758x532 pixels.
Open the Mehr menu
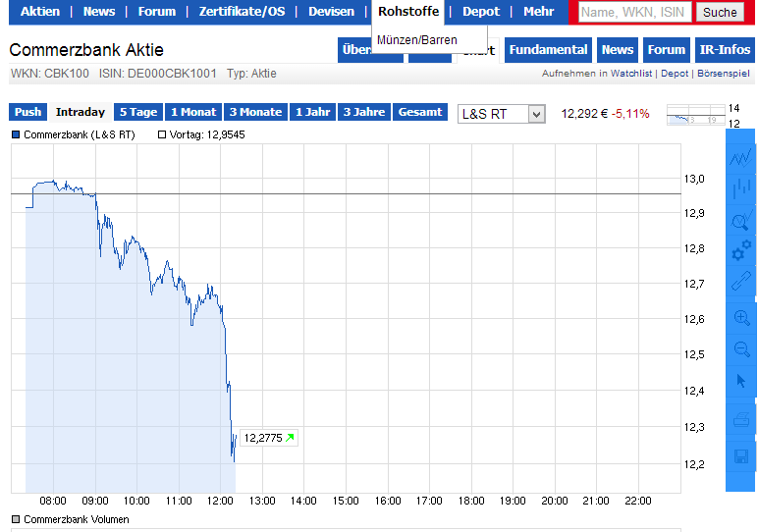tap(538, 12)
